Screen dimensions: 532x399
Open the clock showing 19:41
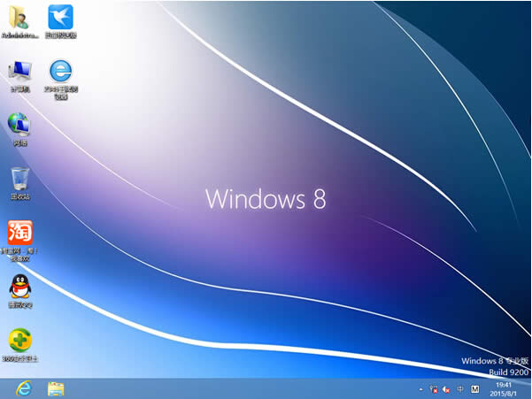click(x=505, y=389)
